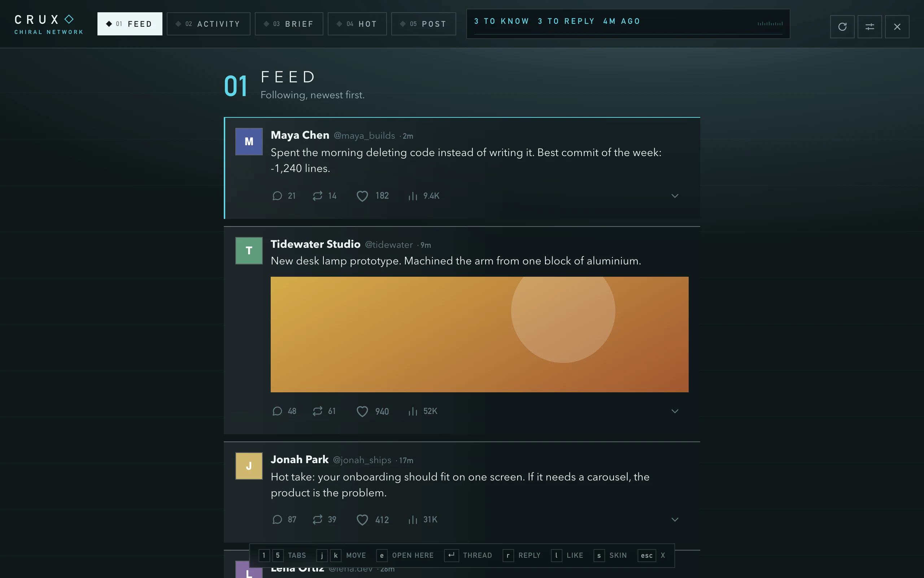The image size is (924, 578).
Task: View stats on Jonah Park's post
Action: coord(423,519)
